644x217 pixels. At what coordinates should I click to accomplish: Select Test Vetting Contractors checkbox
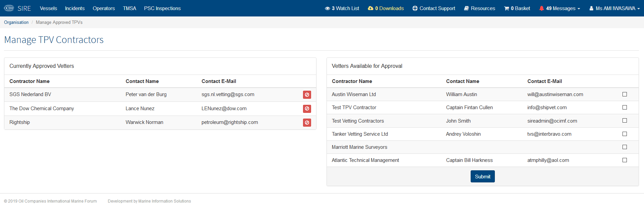tap(625, 121)
